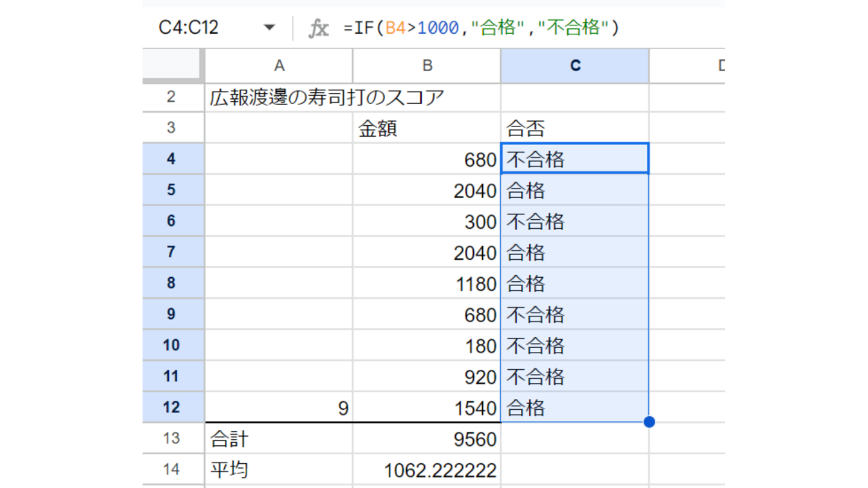This screenshot has width=868, height=488.
Task: Select the 合格 cell in row 7
Action: click(575, 252)
